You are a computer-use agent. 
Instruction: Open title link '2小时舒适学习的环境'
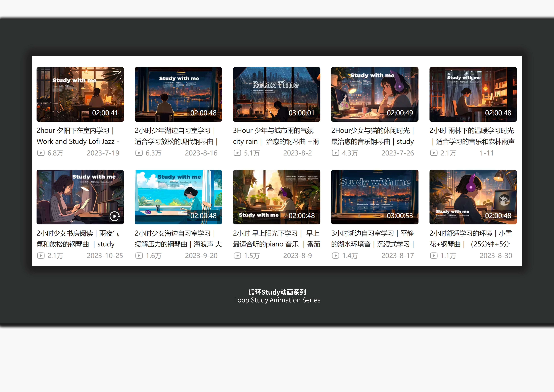point(461,233)
